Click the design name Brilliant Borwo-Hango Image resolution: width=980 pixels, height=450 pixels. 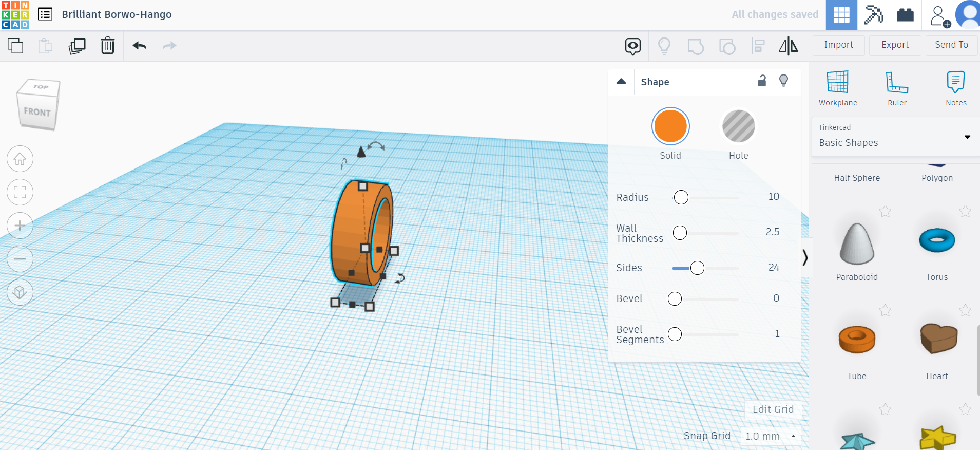click(117, 14)
